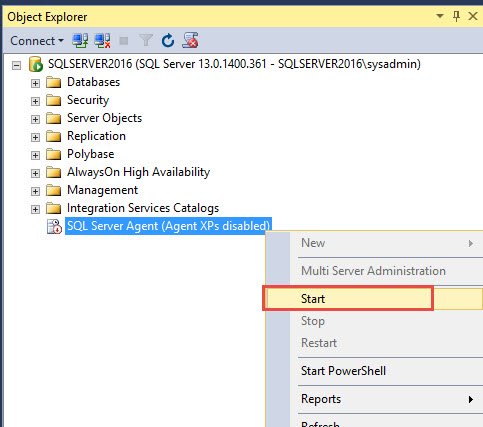This screenshot has height=427, width=483.
Task: Click Integration Services Catalogs folder icon
Action: (53, 208)
